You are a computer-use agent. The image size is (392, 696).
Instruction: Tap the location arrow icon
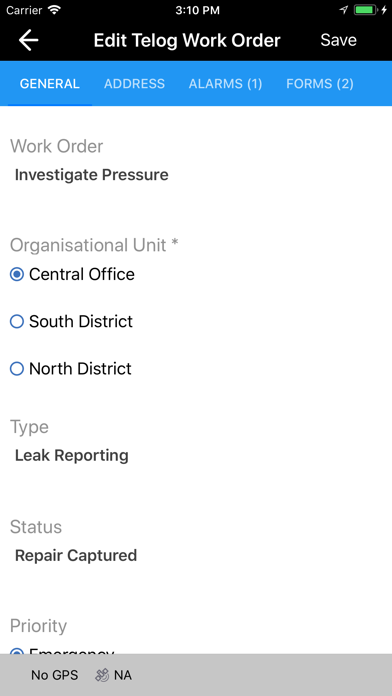(344, 10)
